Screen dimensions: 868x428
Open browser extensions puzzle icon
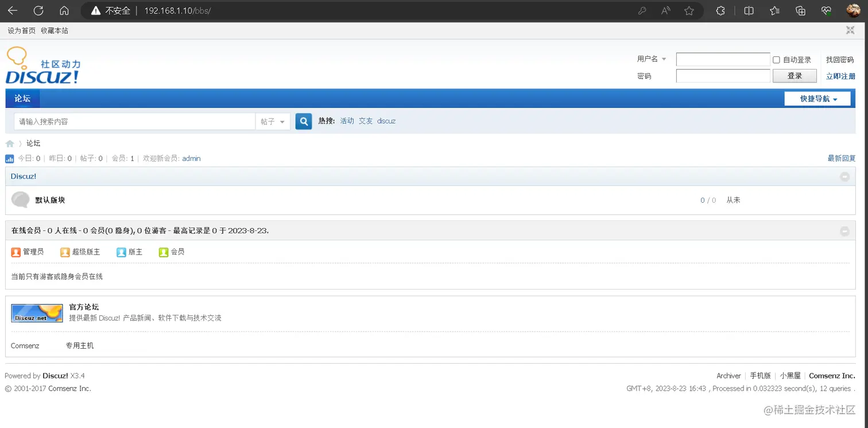[720, 11]
